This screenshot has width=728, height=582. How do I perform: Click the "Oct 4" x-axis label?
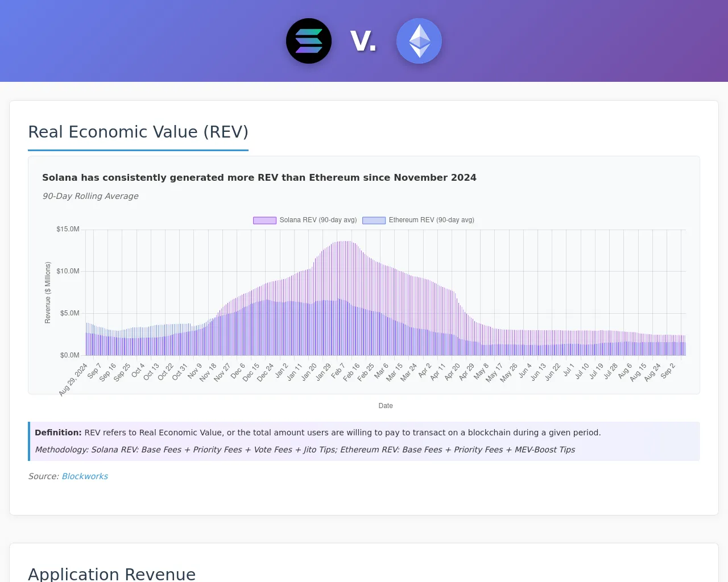138,371
